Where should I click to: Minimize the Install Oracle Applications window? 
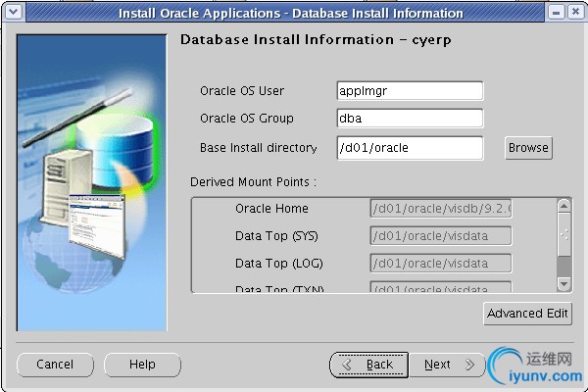556,13
